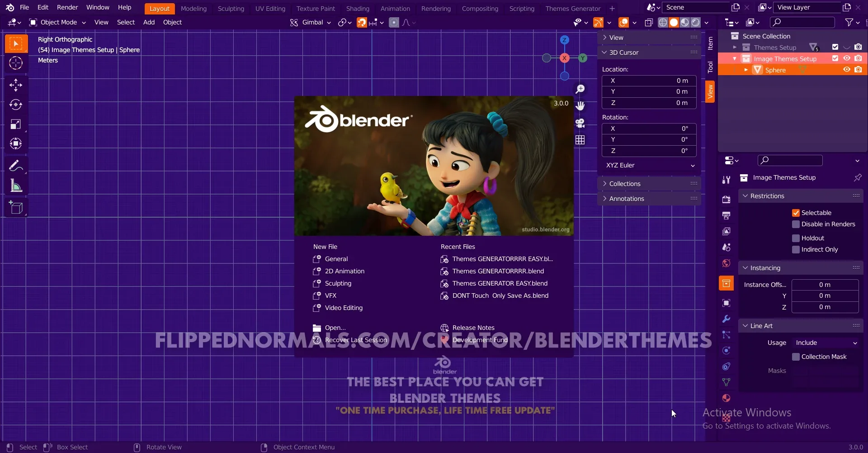Open the Render menu
868x453 pixels.
[x=67, y=7]
